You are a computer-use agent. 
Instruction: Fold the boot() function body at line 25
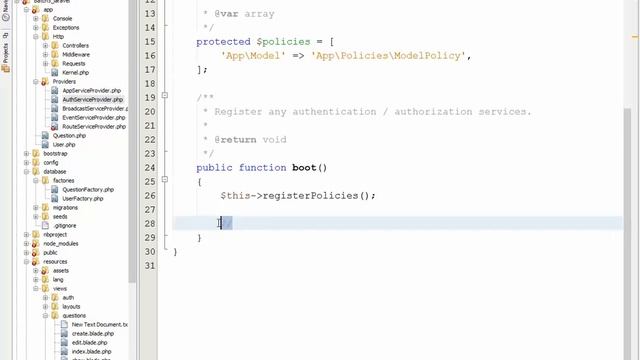(x=164, y=179)
